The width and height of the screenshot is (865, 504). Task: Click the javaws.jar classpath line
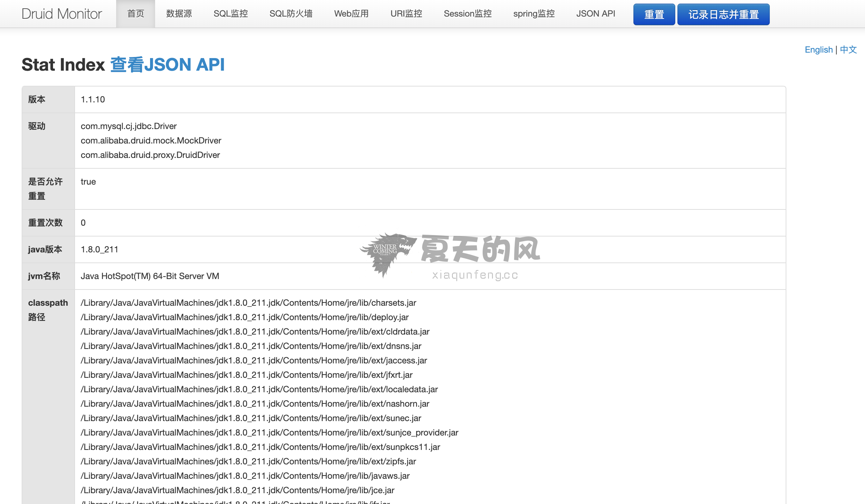pos(245,476)
